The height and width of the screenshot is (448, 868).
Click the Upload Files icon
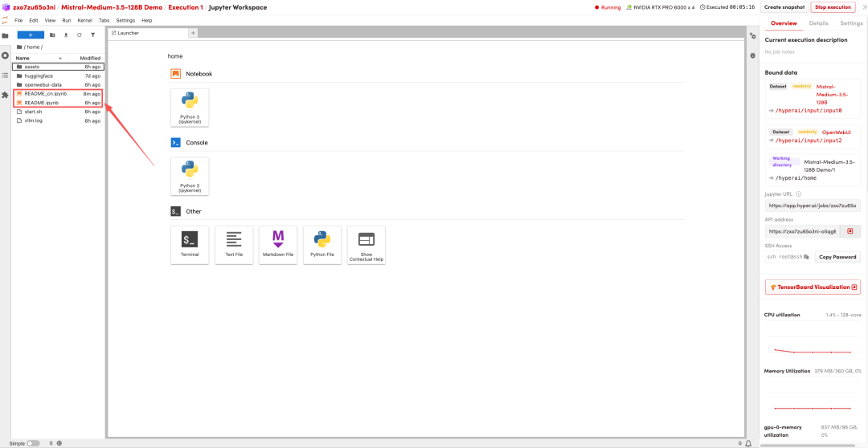pos(66,35)
